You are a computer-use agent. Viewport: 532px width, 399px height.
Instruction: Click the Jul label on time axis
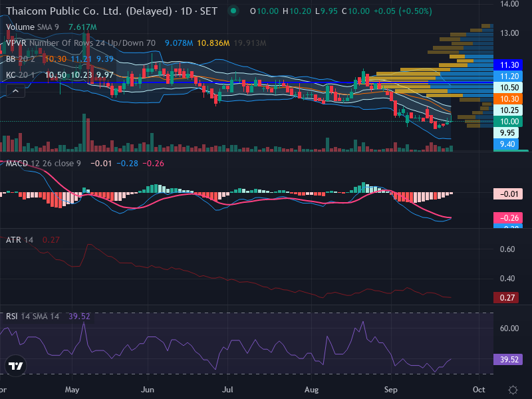[227, 390]
